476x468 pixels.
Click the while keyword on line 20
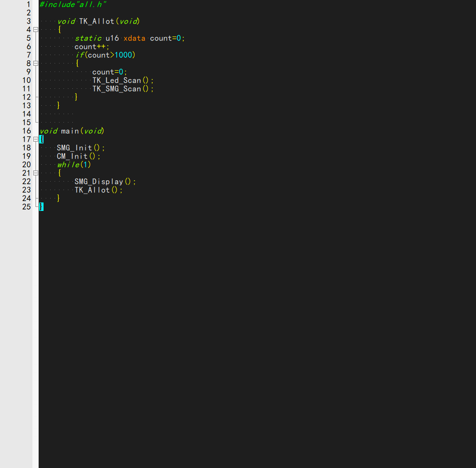(68, 165)
